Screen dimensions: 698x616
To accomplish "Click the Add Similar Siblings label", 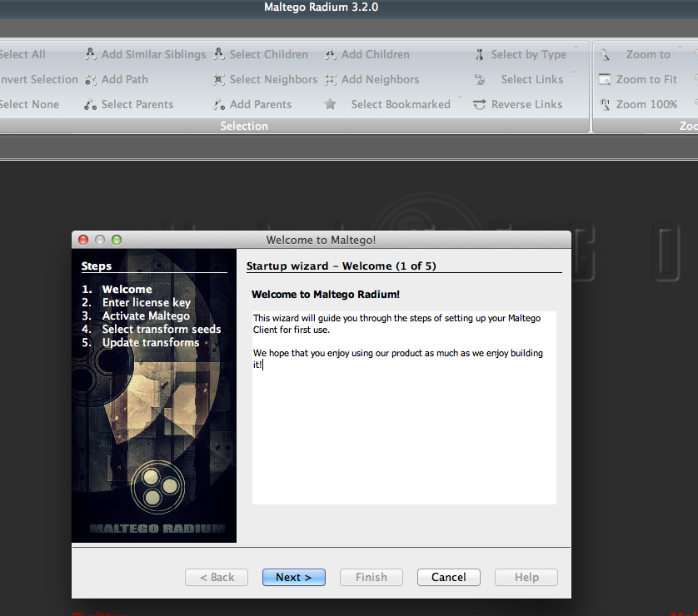I will (x=153, y=54).
